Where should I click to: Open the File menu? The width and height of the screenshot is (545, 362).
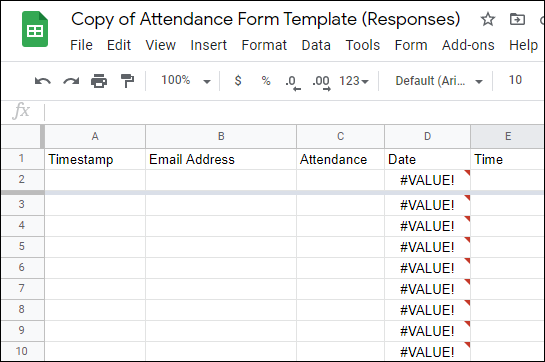point(81,45)
